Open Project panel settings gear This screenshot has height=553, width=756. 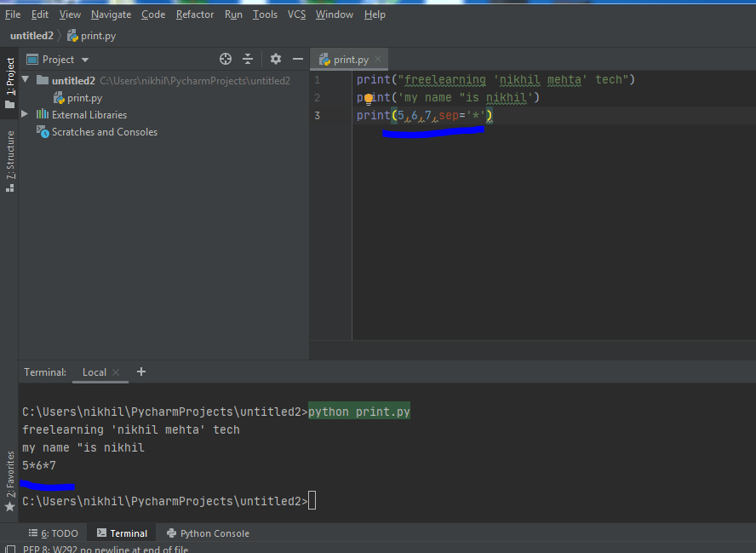pyautogui.click(x=275, y=59)
